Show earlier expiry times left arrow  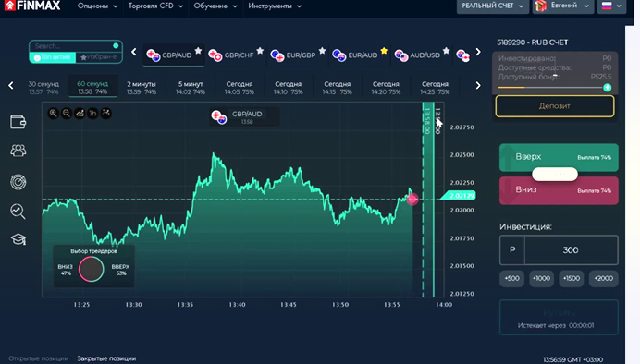[x=11, y=86]
